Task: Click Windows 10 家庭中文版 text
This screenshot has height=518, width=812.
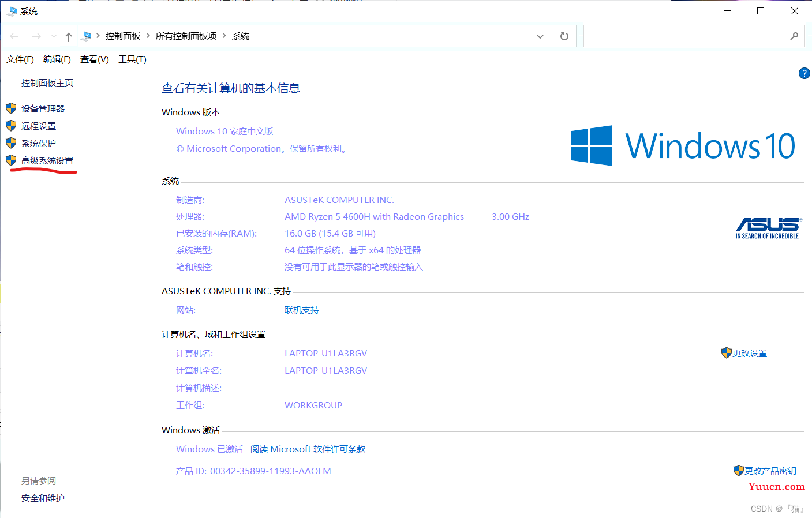Action: (x=224, y=131)
